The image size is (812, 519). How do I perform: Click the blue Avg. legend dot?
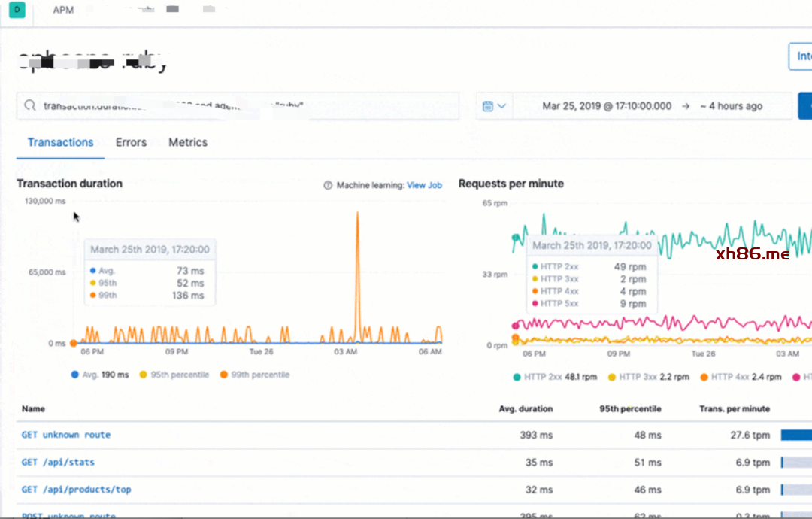point(74,375)
